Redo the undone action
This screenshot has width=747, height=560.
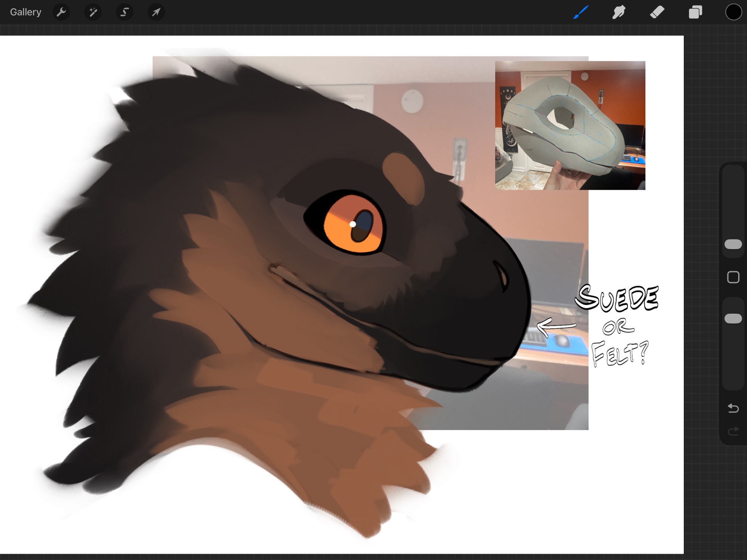tap(733, 431)
